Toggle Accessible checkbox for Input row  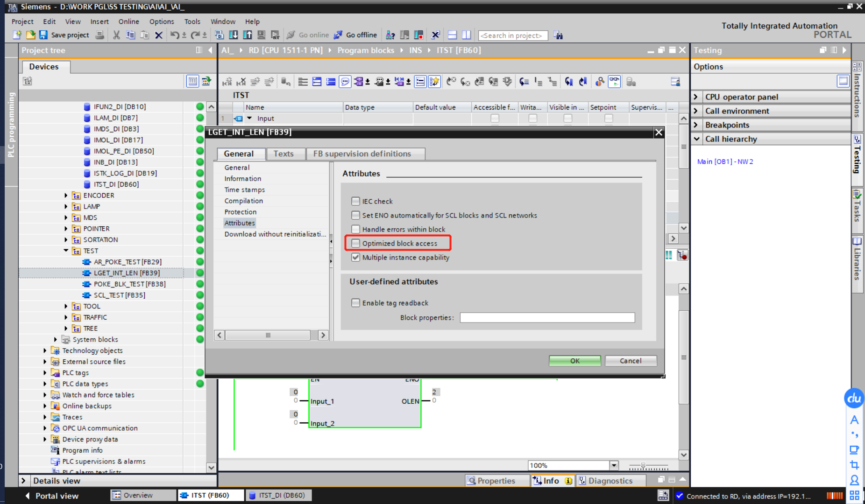point(495,119)
